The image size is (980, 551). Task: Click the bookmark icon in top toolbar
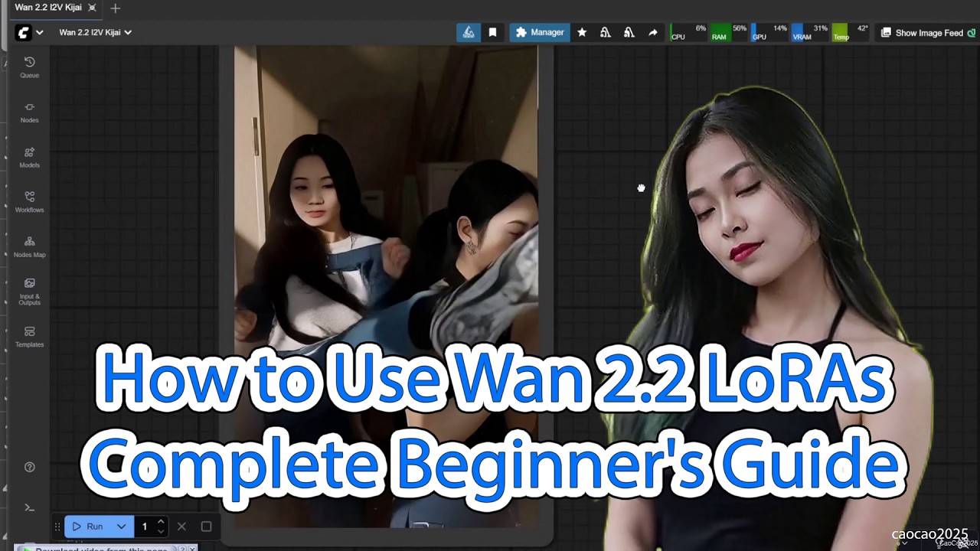click(492, 33)
